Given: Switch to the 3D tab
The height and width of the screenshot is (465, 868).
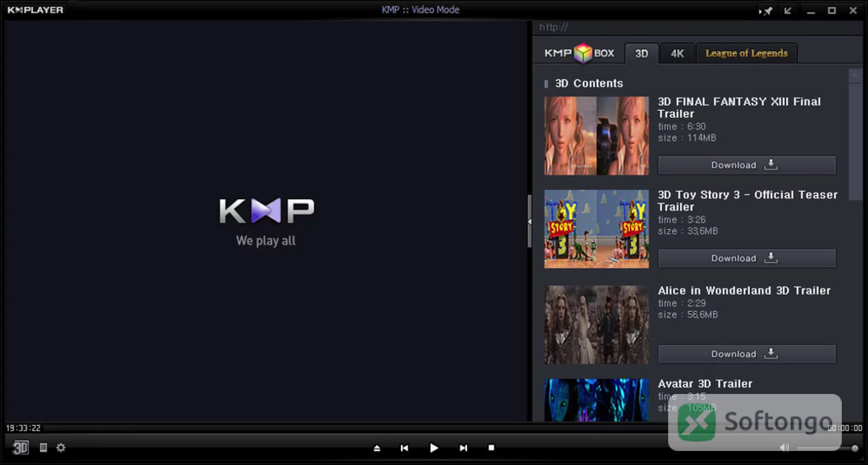Looking at the screenshot, I should [x=642, y=53].
